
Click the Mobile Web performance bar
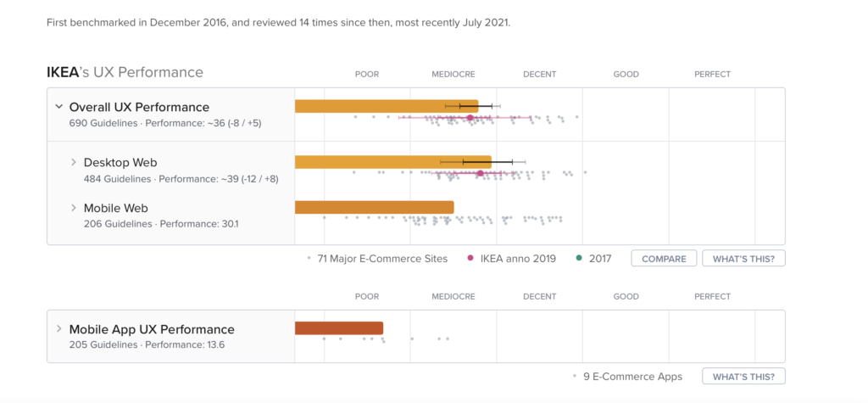click(x=373, y=207)
